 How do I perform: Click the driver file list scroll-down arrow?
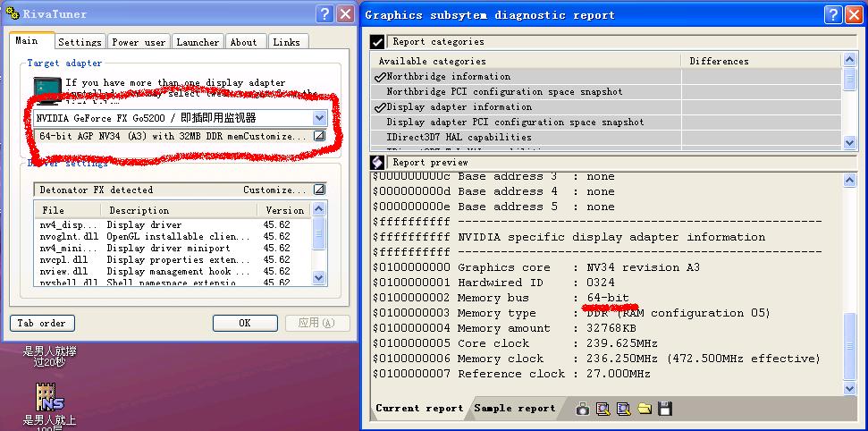coord(319,277)
